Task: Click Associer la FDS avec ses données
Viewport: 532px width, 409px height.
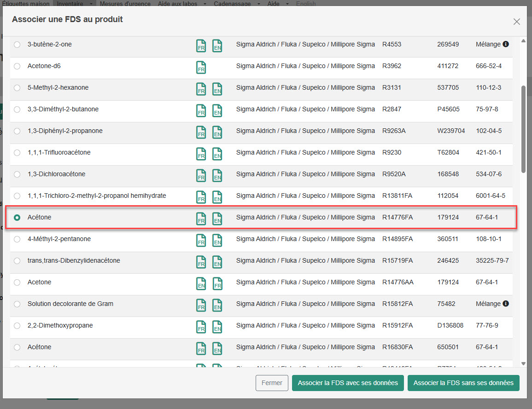Action: (x=348, y=383)
